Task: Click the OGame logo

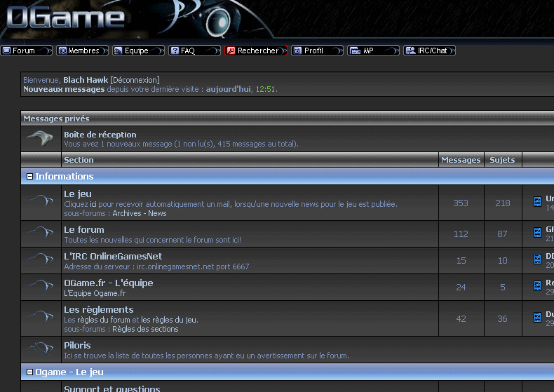Action: click(66, 18)
